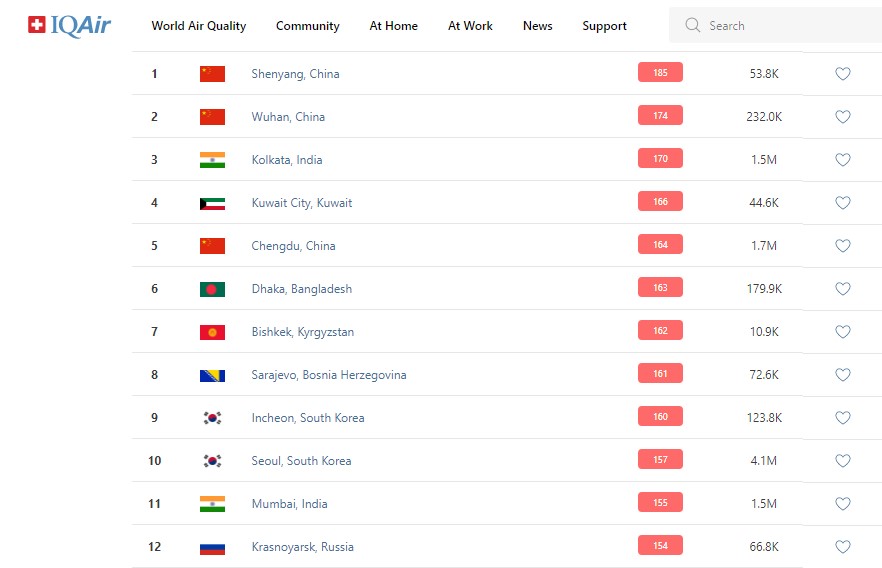Click the heart icon beside Kuwait City
Screen dimensions: 882x568
[x=842, y=203]
